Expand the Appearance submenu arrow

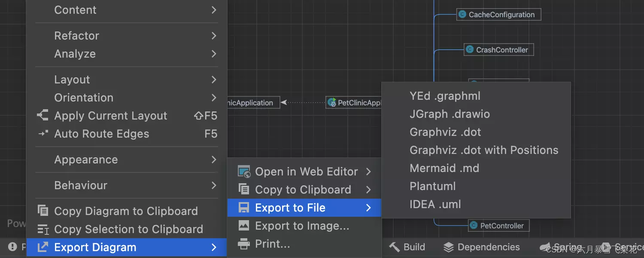point(214,160)
